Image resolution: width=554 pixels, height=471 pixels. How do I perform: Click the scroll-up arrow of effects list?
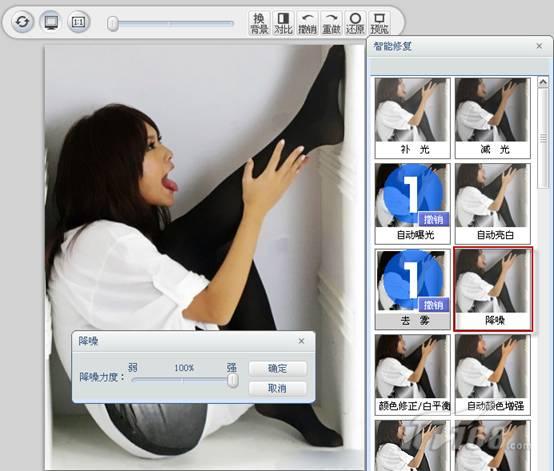[543, 82]
